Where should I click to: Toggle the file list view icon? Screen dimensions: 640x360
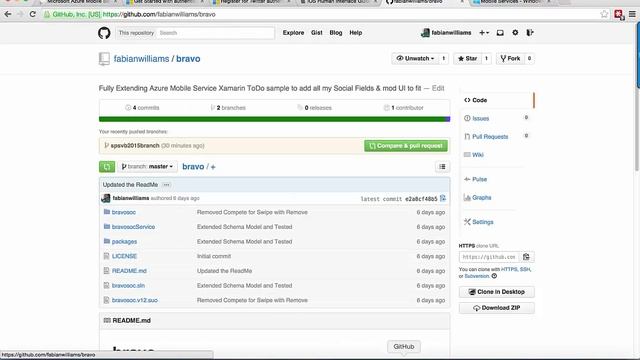442,167
